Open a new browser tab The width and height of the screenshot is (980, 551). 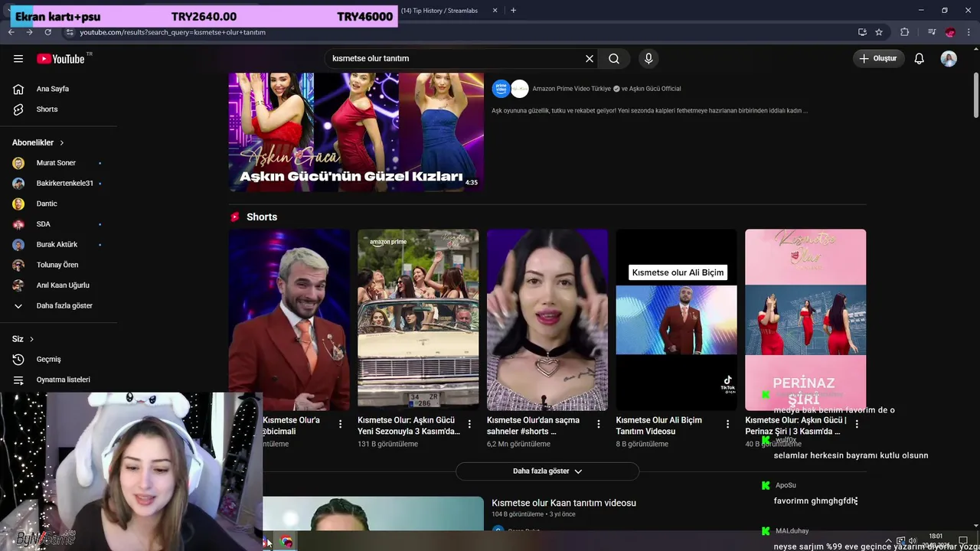click(513, 11)
